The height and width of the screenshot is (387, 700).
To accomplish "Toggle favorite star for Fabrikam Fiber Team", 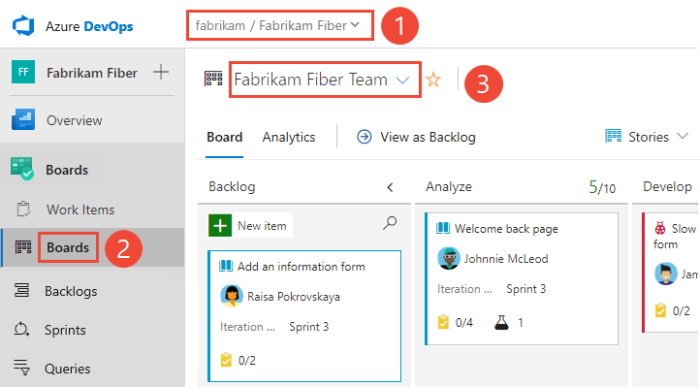I will (433, 80).
